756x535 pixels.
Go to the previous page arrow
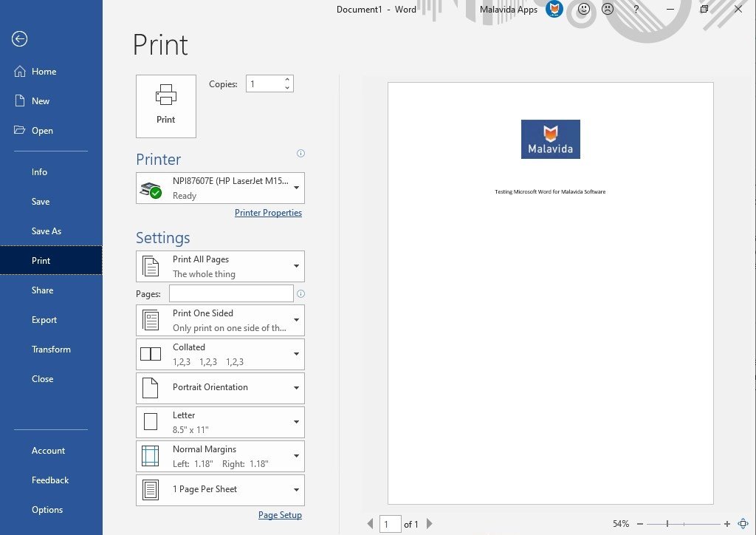coord(371,524)
